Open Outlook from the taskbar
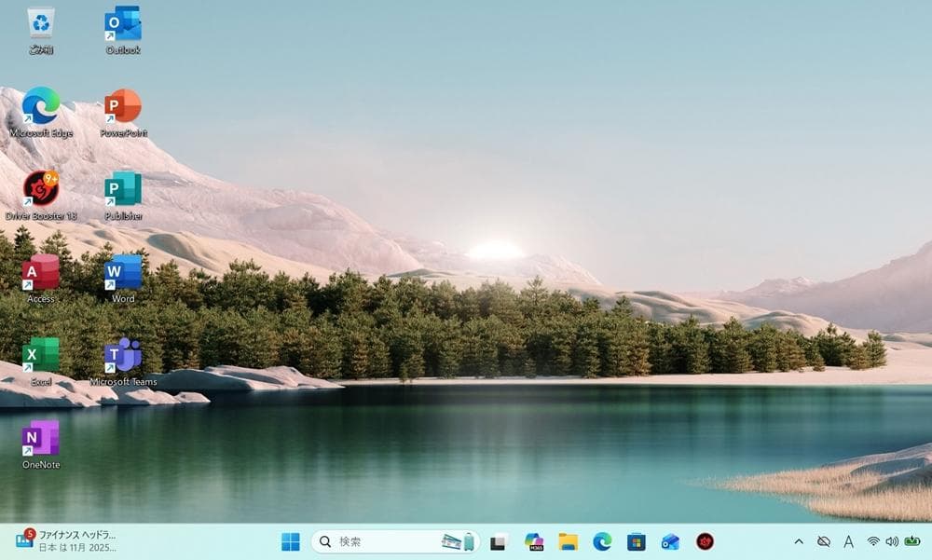Screen dimensions: 932x560 [x=669, y=541]
